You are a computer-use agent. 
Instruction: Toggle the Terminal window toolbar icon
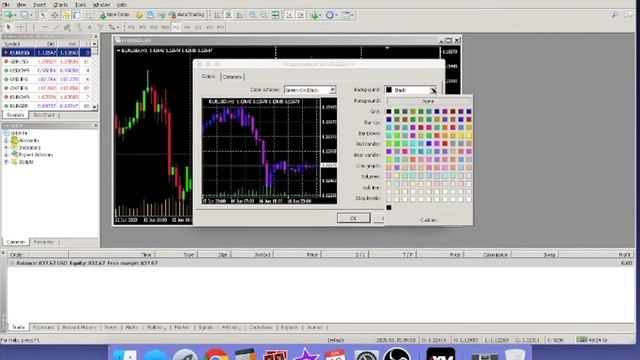click(77, 15)
